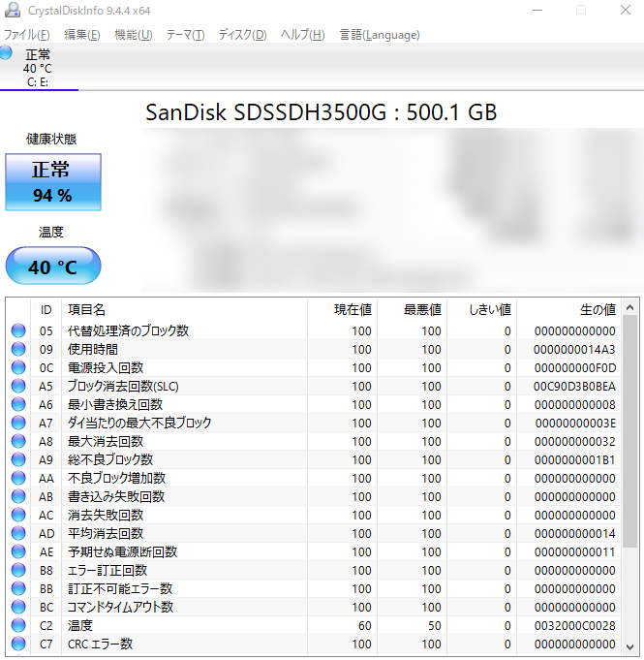This screenshot has height=660, width=644.
Task: Open the テーマ(T) menu
Action: 185,35
